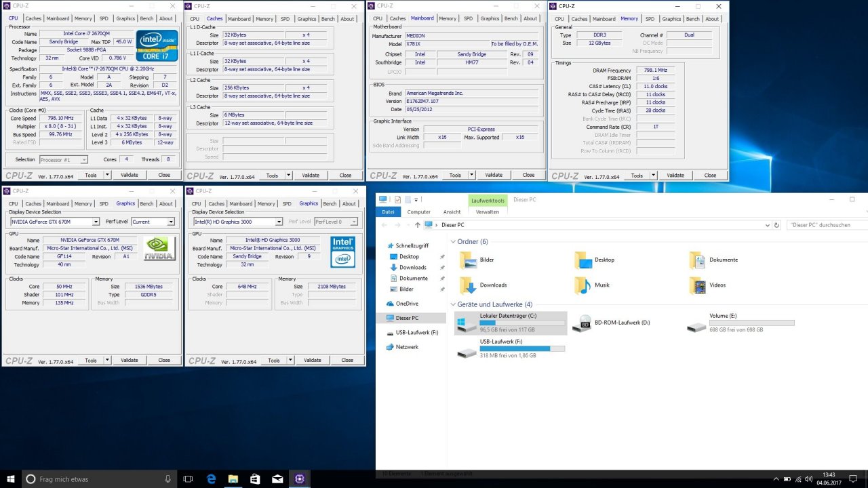The width and height of the screenshot is (868, 488).
Task: Open the Videos folder
Action: tap(709, 285)
